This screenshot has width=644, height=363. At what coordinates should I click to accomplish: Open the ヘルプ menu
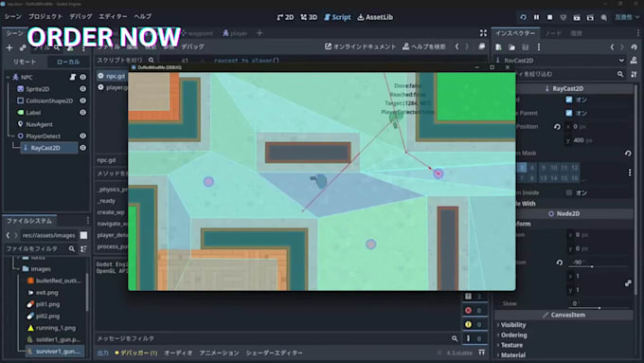[142, 16]
